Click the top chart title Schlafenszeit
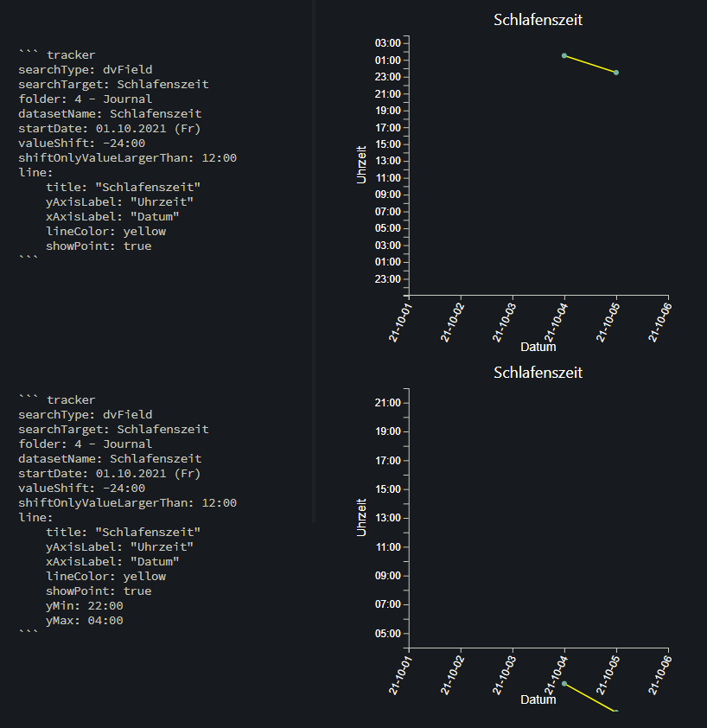 click(x=538, y=19)
